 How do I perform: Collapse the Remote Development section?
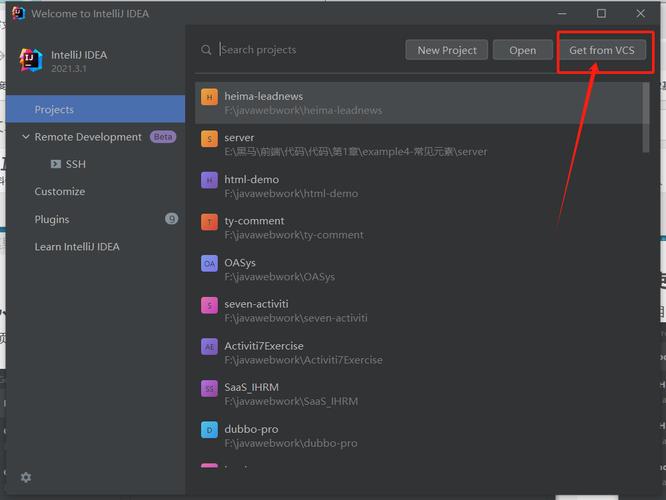pyautogui.click(x=26, y=137)
